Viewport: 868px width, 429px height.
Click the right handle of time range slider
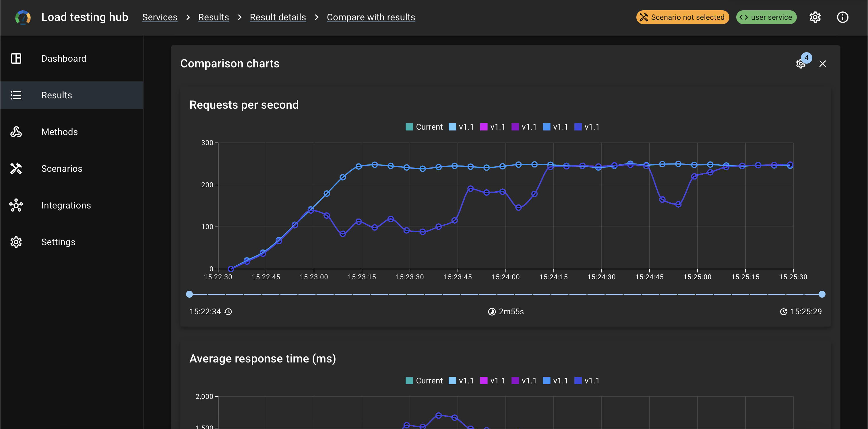tap(822, 294)
